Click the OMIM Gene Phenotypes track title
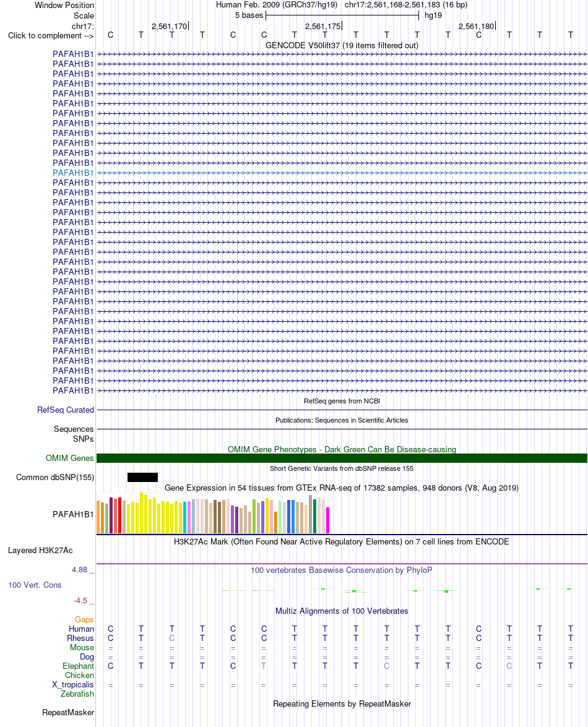The image size is (588, 727). click(342, 449)
